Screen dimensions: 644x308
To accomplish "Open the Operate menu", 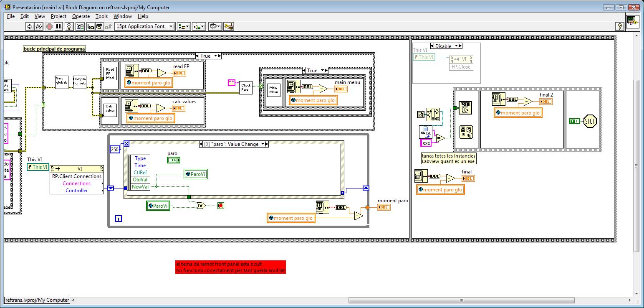I will [81, 16].
